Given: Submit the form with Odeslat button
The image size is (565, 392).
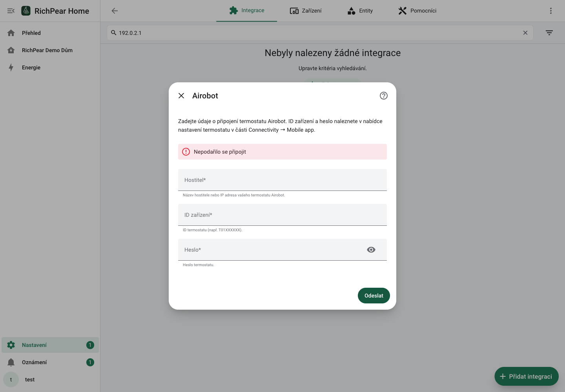Looking at the screenshot, I should (374, 296).
